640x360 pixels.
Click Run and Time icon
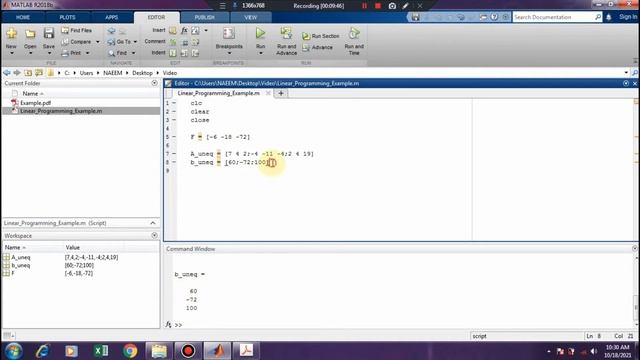tap(354, 33)
